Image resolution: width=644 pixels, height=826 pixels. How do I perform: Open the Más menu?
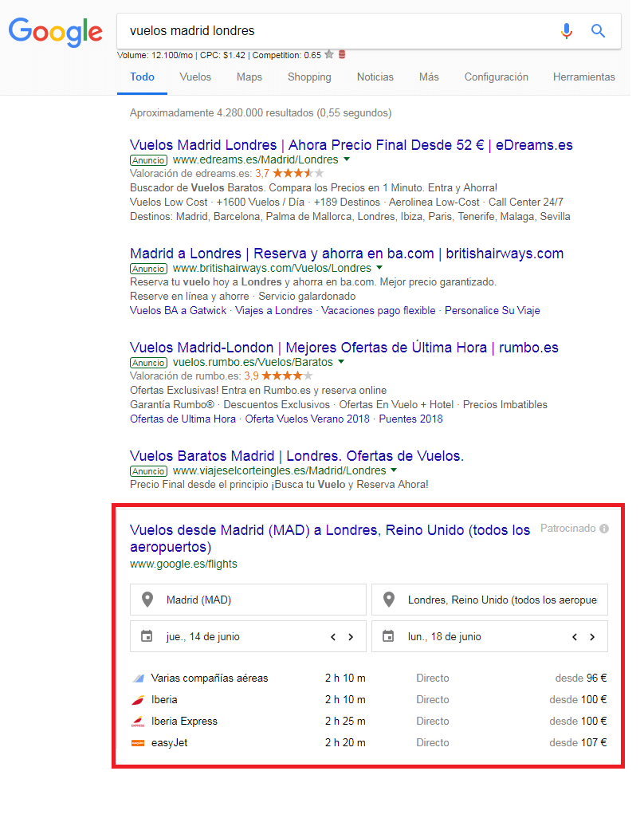[429, 77]
